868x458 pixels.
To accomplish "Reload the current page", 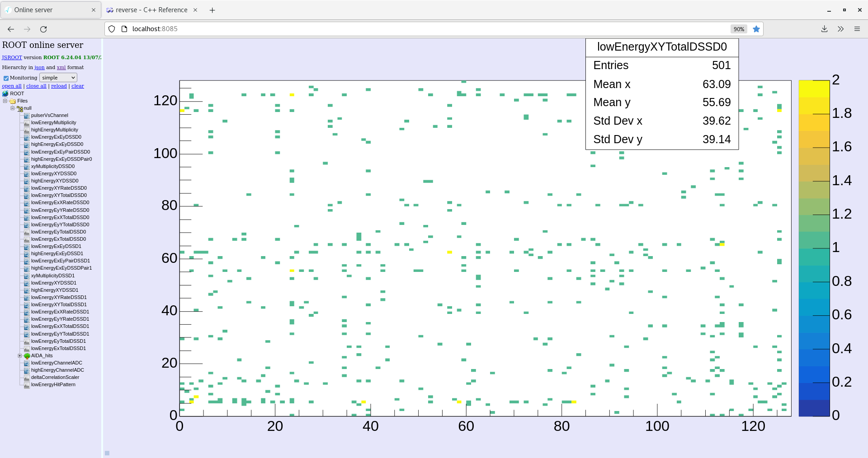I will pos(43,29).
